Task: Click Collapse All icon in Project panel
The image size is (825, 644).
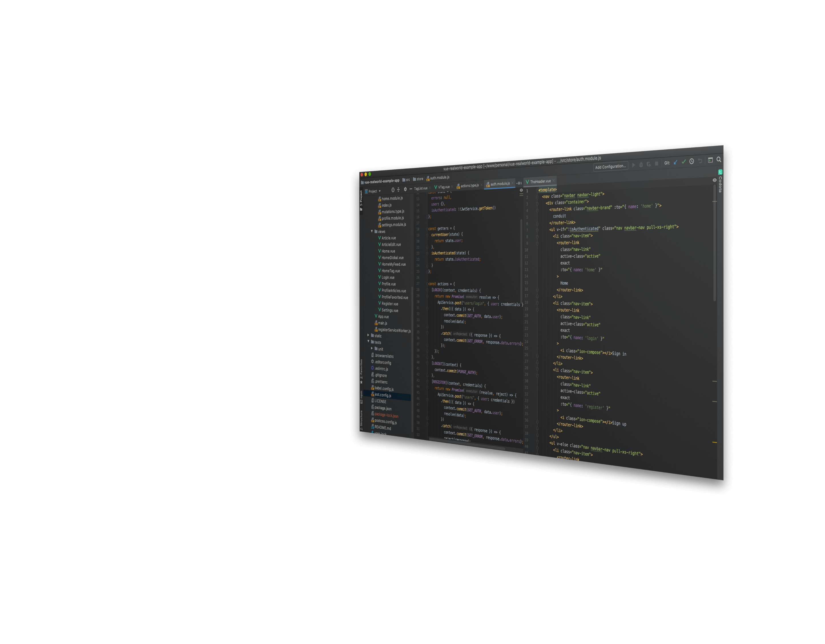Action: click(x=398, y=190)
